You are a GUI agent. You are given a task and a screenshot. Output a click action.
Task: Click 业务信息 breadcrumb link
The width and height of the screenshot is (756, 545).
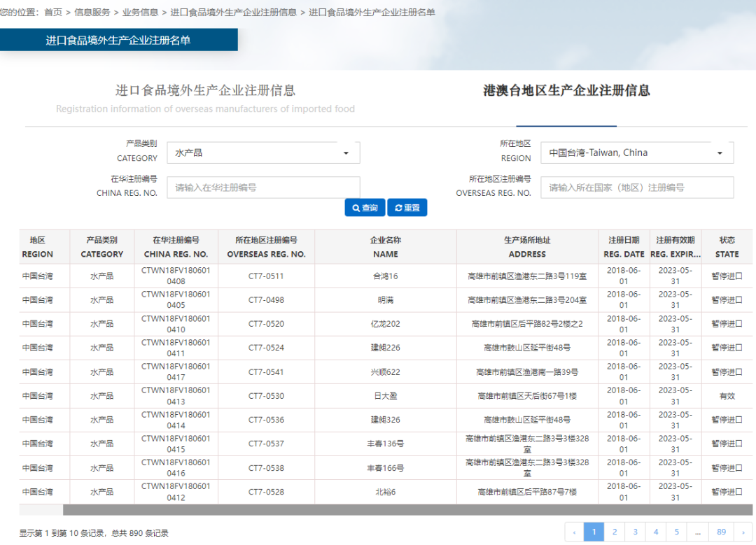140,12
